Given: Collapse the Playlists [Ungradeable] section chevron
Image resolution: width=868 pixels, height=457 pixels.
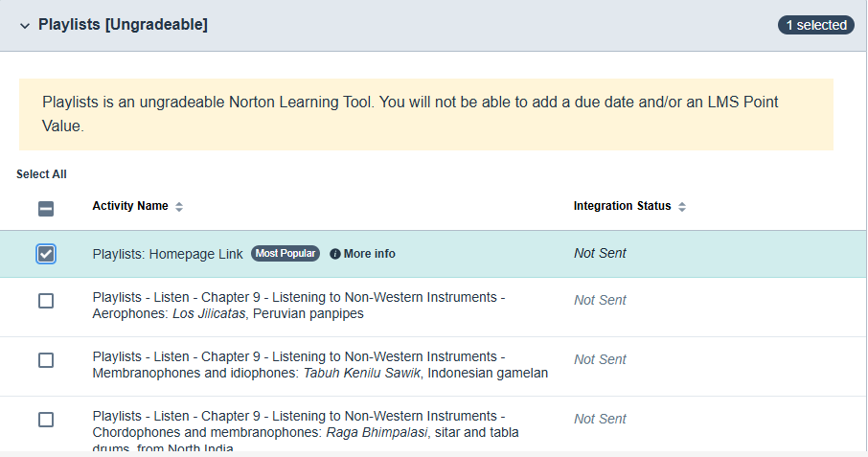Looking at the screenshot, I should click(25, 26).
